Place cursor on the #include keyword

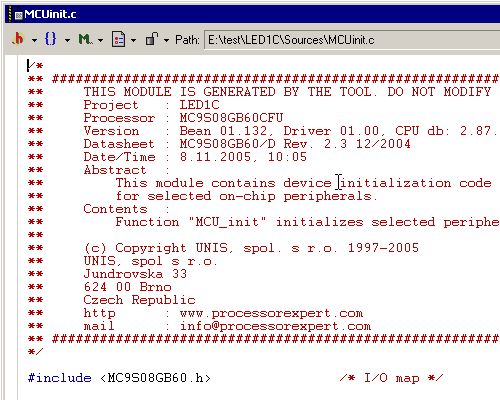point(60,378)
